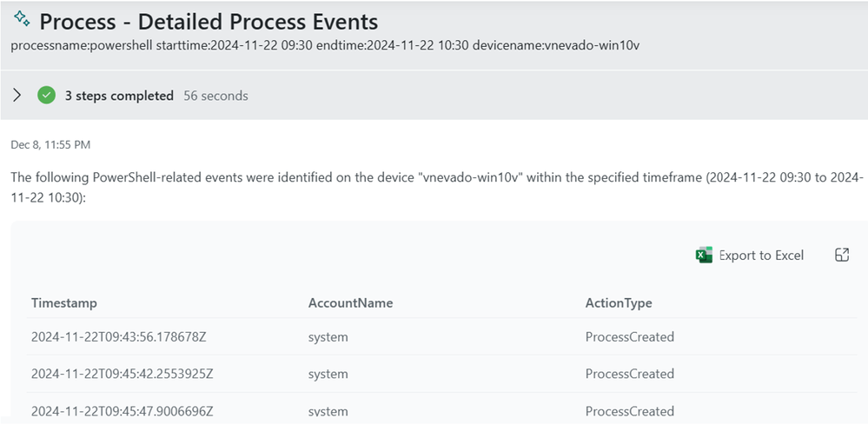This screenshot has width=868, height=425.
Task: Click system account in first row
Action: 328,337
